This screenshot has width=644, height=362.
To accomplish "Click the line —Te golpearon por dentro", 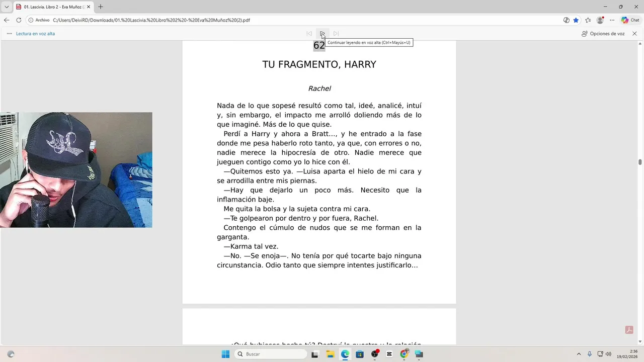I will (x=301, y=218).
